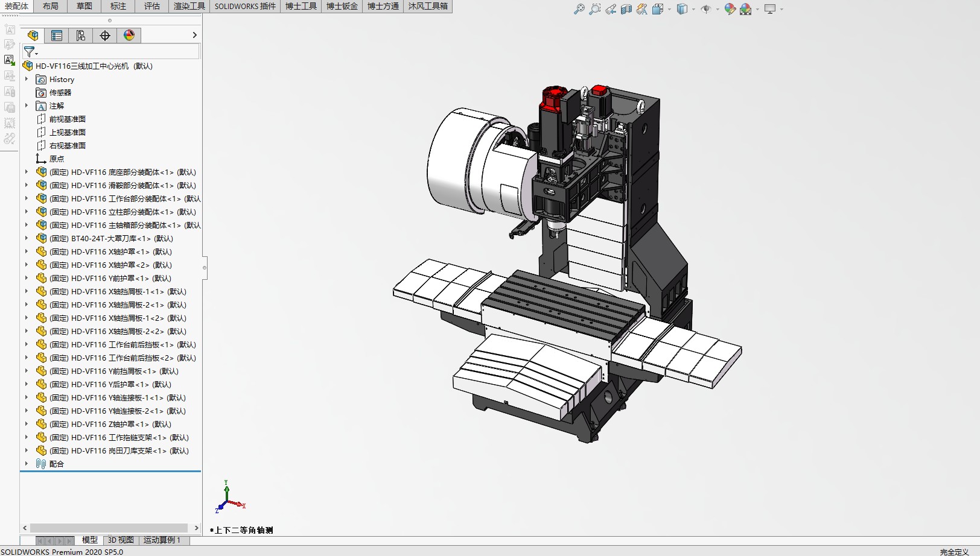The width and height of the screenshot is (980, 556).
Task: Switch to the 评估 ribbon tab
Action: 152,6
